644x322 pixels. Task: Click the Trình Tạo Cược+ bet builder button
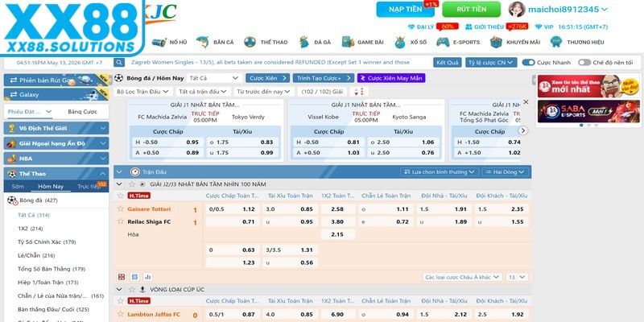pos(324,78)
